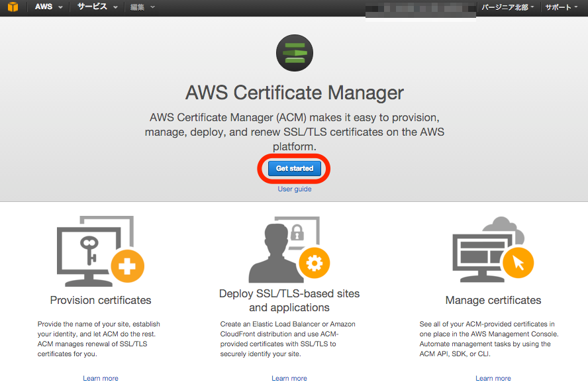Viewport: 588px width, 392px height.
Task: Click the AWS menu in the navigation bar
Action: [x=42, y=7]
